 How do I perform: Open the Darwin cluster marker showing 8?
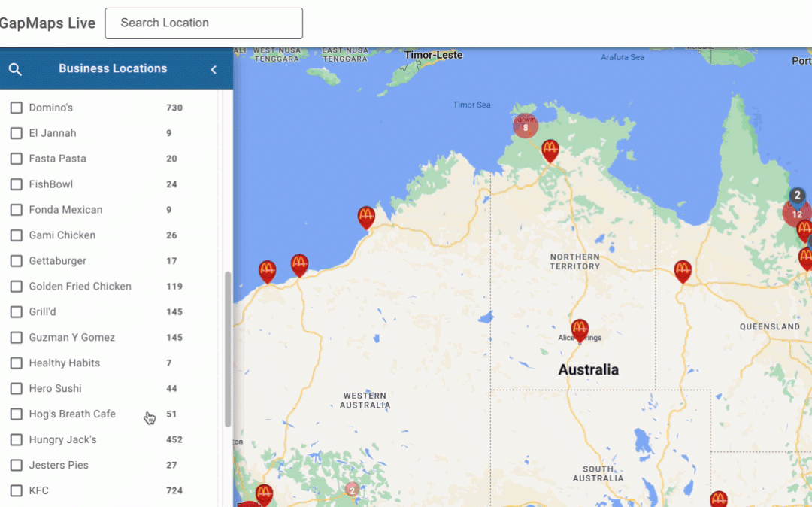point(526,127)
